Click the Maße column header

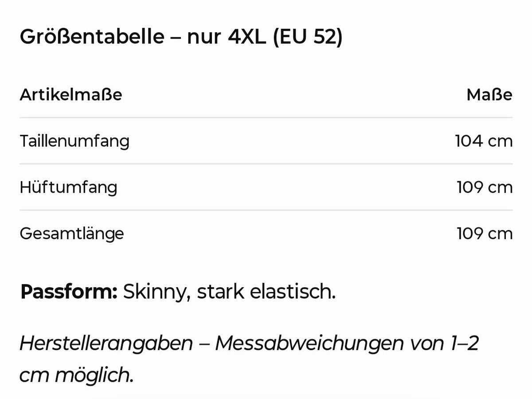(489, 95)
